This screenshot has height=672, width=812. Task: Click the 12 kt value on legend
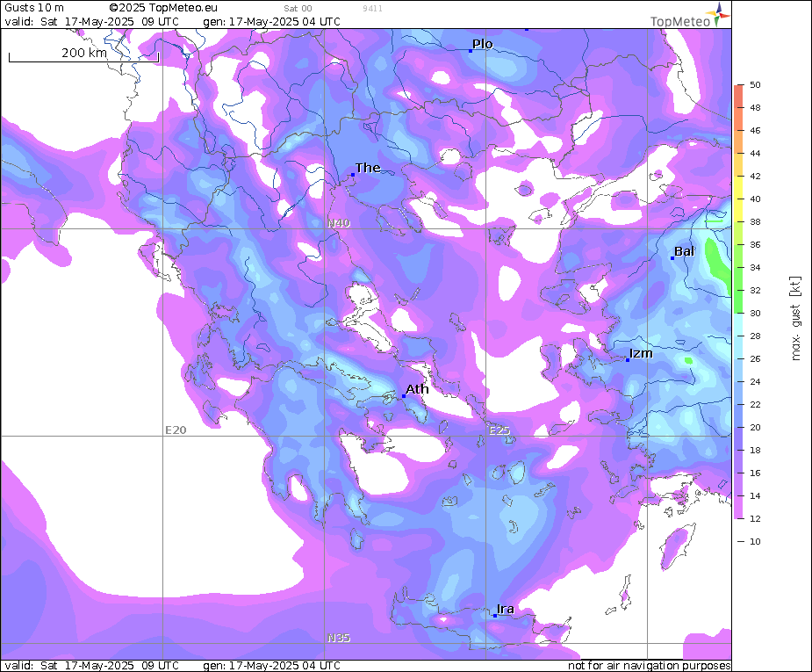755,518
